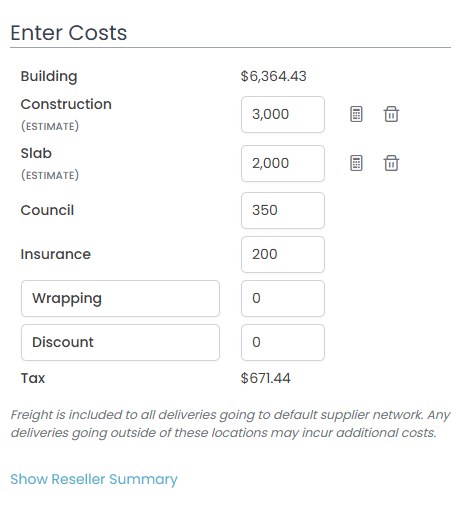Edit the Discount label text box
Viewport: 470px width, 507px height.
click(120, 343)
